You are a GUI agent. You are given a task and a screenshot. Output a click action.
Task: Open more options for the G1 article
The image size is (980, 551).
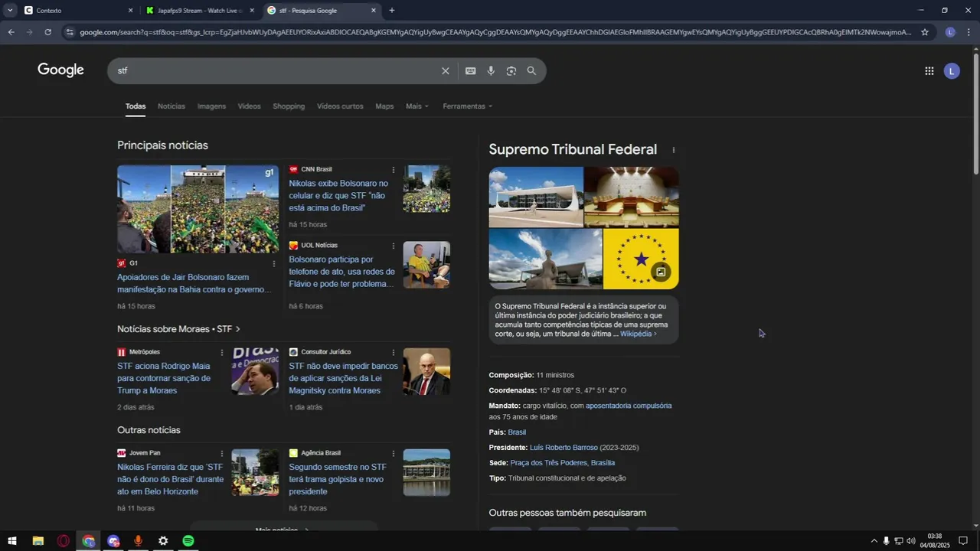click(x=274, y=263)
